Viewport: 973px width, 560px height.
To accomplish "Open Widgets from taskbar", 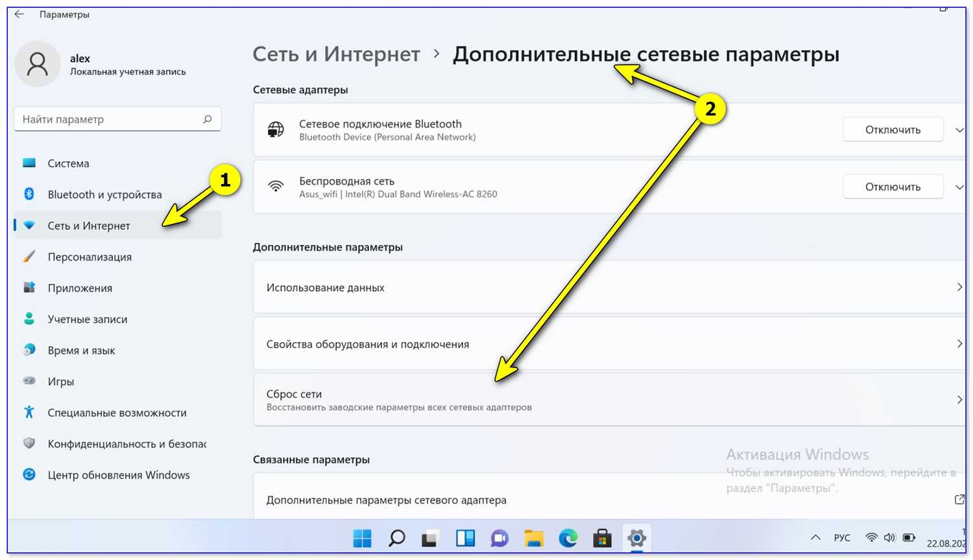I will tap(465, 538).
